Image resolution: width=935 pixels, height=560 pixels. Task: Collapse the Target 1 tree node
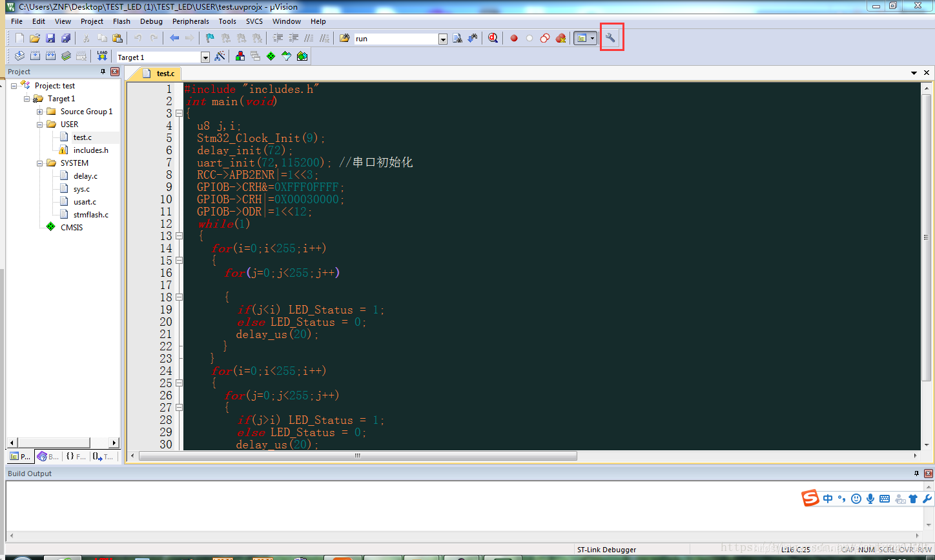click(x=26, y=99)
